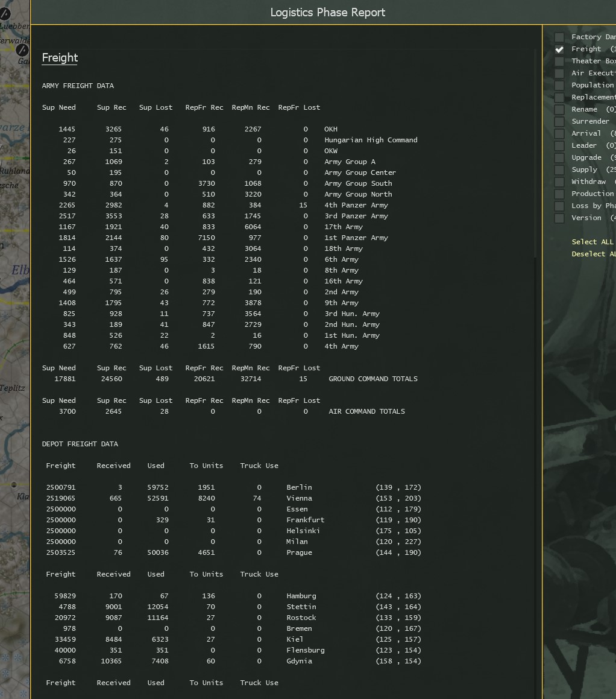Click the Berlin depot entry
The width and height of the screenshot is (616, 699).
233,487
